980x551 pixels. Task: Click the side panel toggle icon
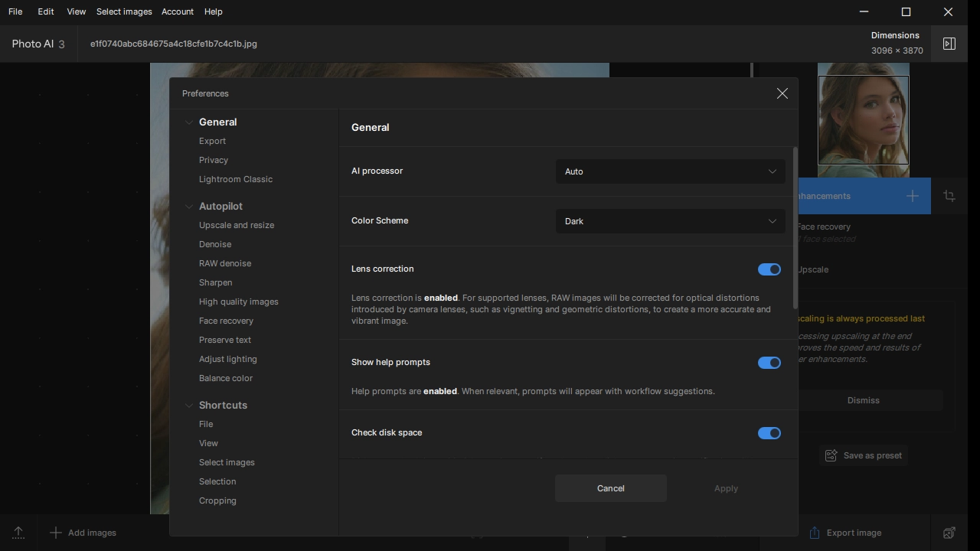pos(949,44)
